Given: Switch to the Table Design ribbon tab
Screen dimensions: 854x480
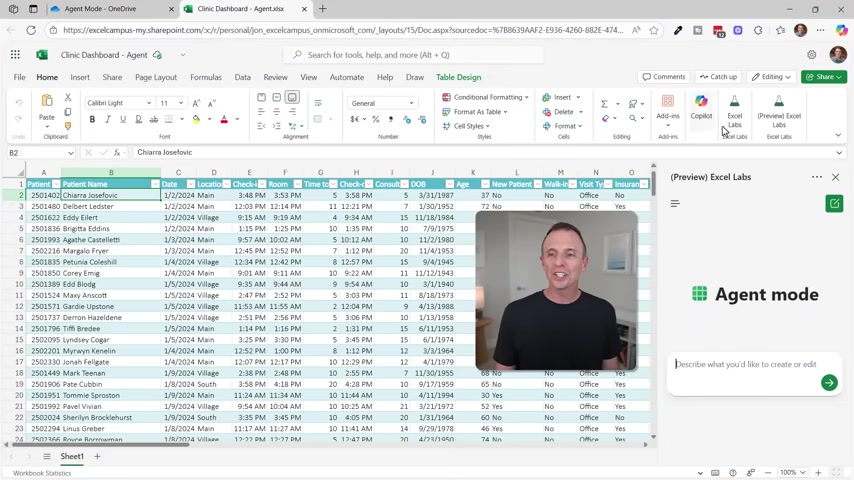Looking at the screenshot, I should [459, 77].
